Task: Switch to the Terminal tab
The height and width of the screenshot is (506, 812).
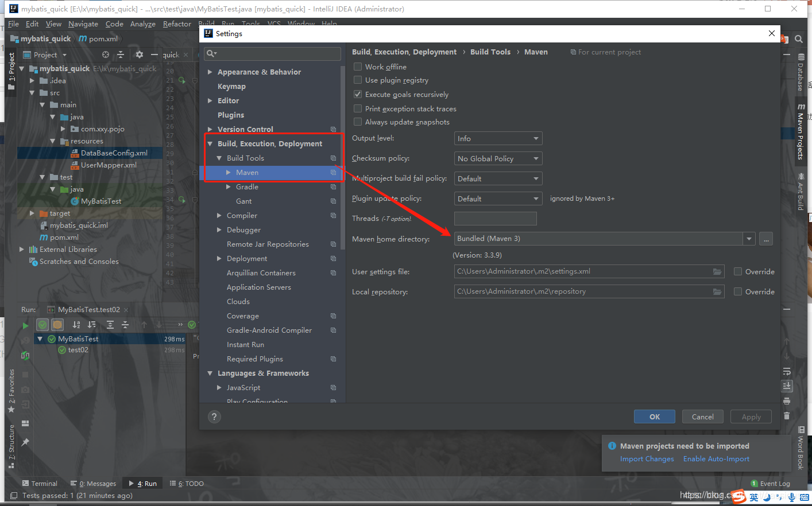Action: [x=40, y=484]
